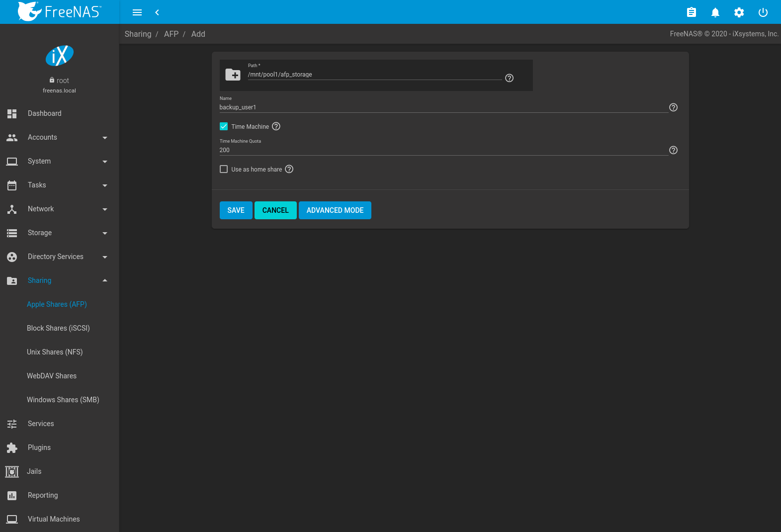The height and width of the screenshot is (532, 781).
Task: Switch to ADVANCED MODE
Action: tap(335, 210)
